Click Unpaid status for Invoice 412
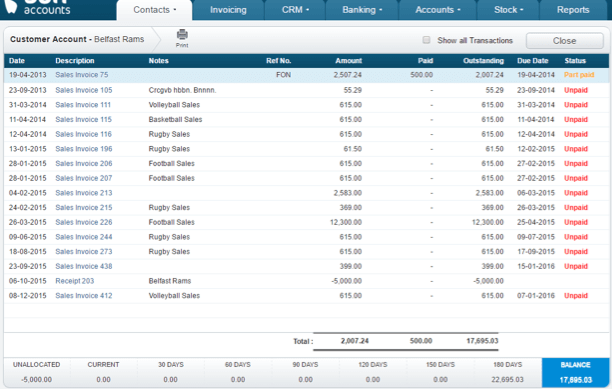 [x=576, y=296]
